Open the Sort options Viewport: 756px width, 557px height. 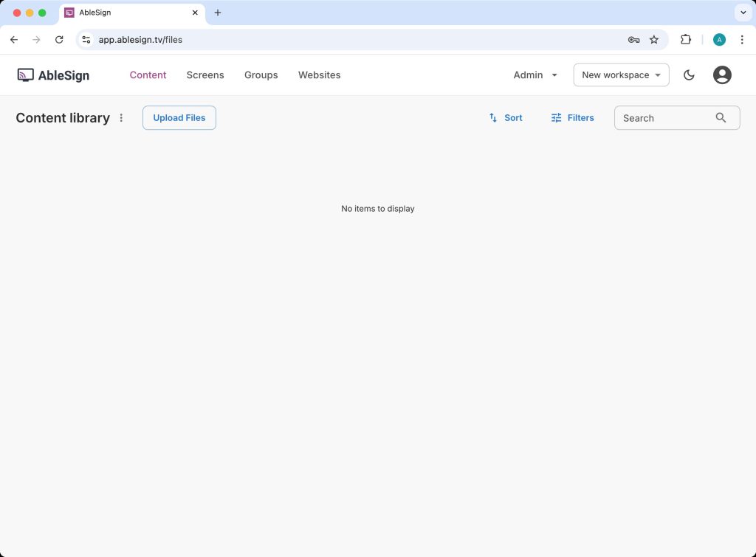[505, 118]
